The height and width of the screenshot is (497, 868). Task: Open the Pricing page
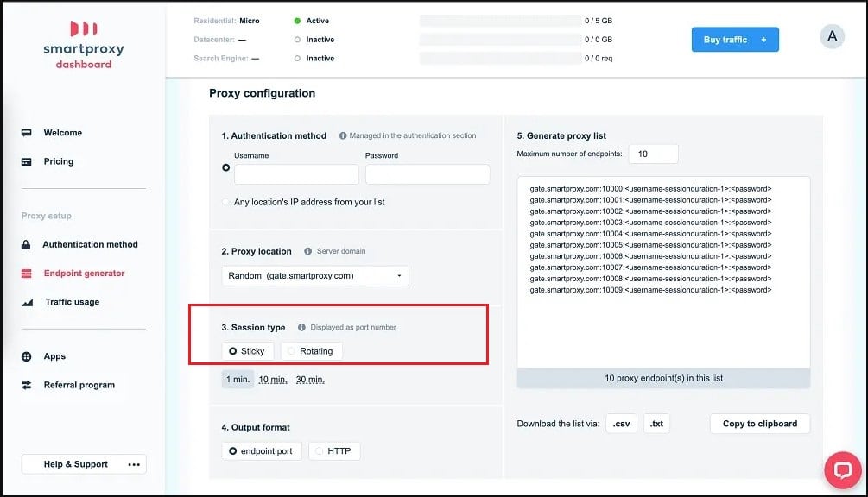59,161
